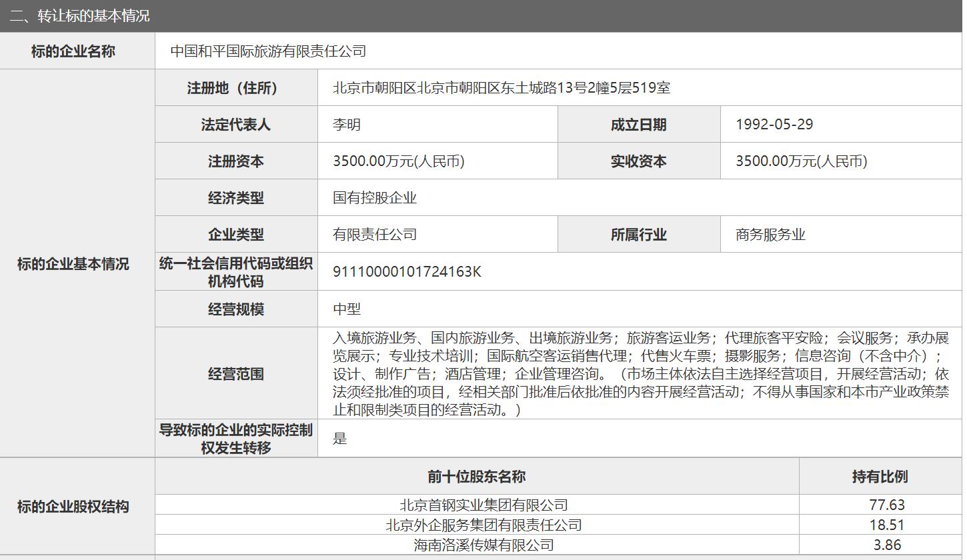选择经营规模"中型"单元格
Viewport: 967px width, 560px height.
[344, 308]
